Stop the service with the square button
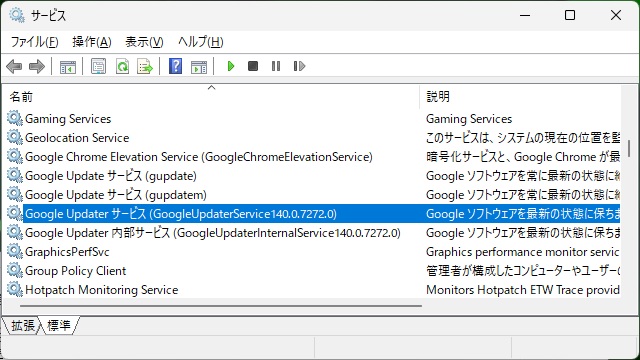Viewport: 640px width, 360px height. 253,66
